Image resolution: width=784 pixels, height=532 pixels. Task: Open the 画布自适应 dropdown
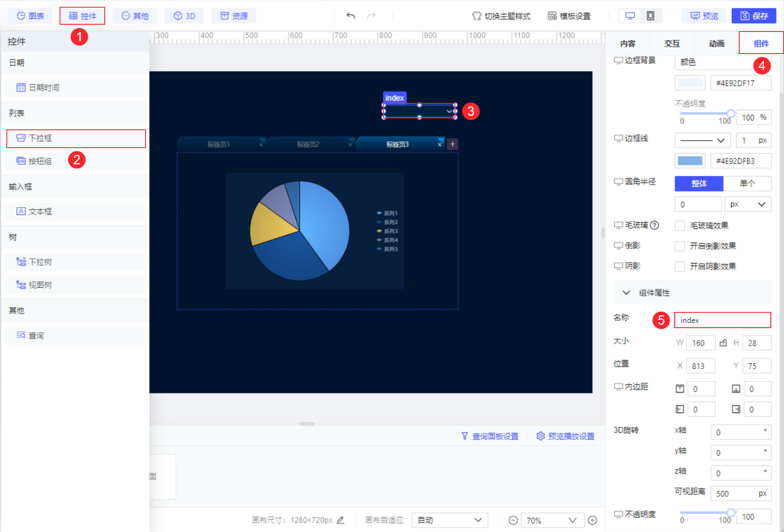click(x=449, y=520)
